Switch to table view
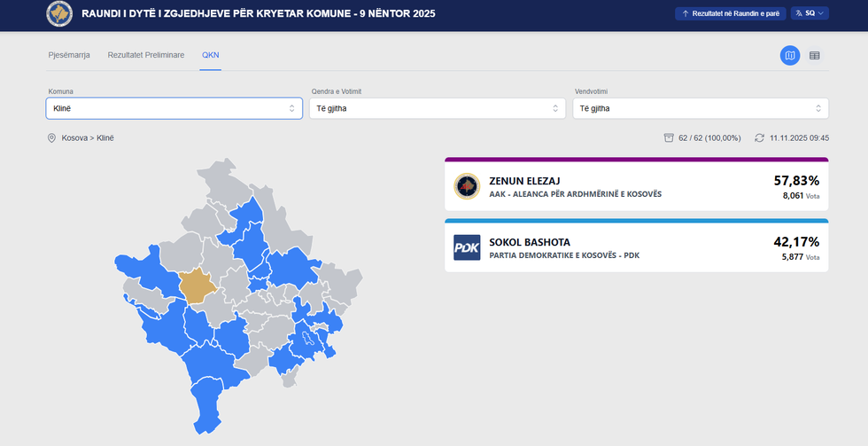The height and width of the screenshot is (446, 868). point(814,56)
